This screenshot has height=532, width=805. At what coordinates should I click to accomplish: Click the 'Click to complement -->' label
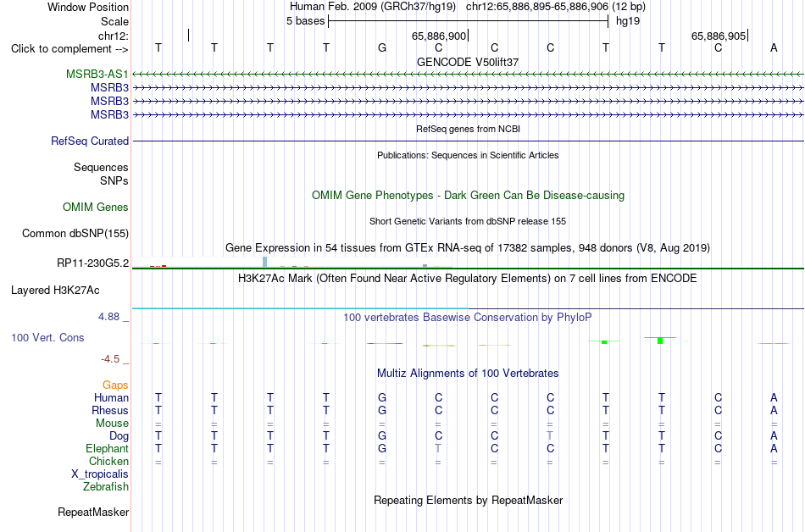coord(69,49)
